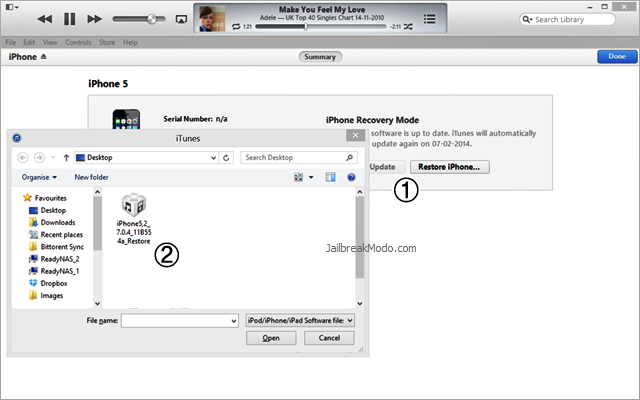The height and width of the screenshot is (400, 640).
Task: Open the View menu
Action: [x=50, y=42]
